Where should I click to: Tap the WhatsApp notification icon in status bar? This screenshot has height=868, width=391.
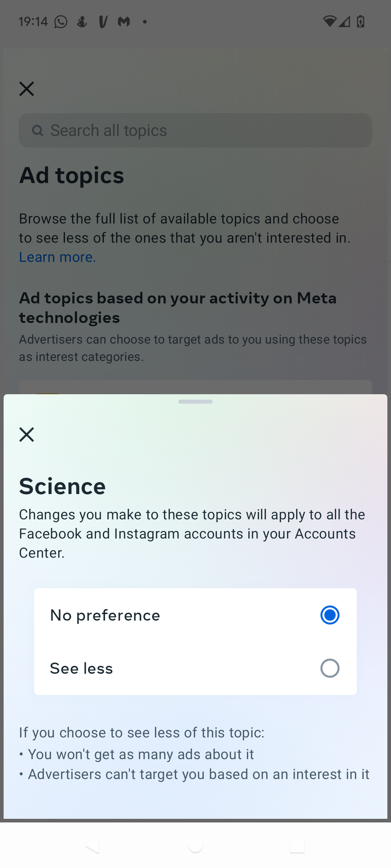point(61,22)
